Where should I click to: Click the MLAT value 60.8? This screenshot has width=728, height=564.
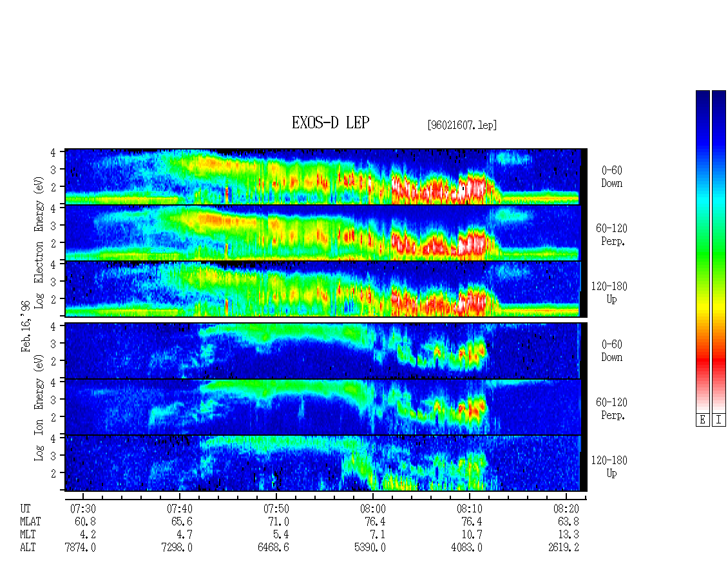coord(86,521)
